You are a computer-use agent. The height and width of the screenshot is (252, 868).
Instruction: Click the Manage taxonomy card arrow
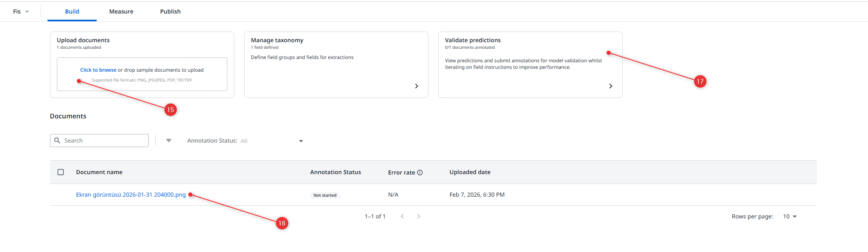(x=417, y=86)
